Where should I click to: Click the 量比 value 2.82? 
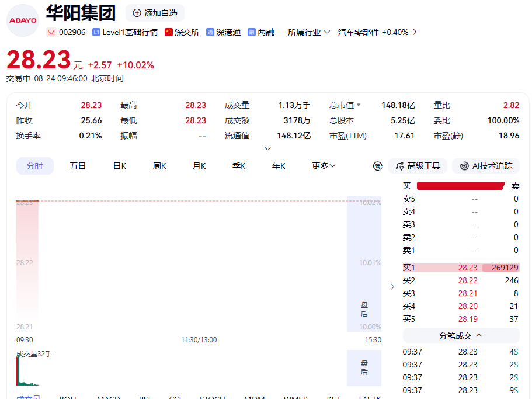coord(511,105)
